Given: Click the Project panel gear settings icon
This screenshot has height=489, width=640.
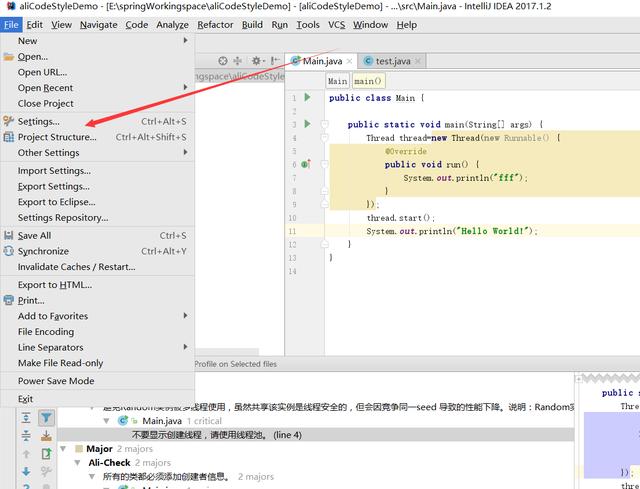Looking at the screenshot, I should pos(257,61).
